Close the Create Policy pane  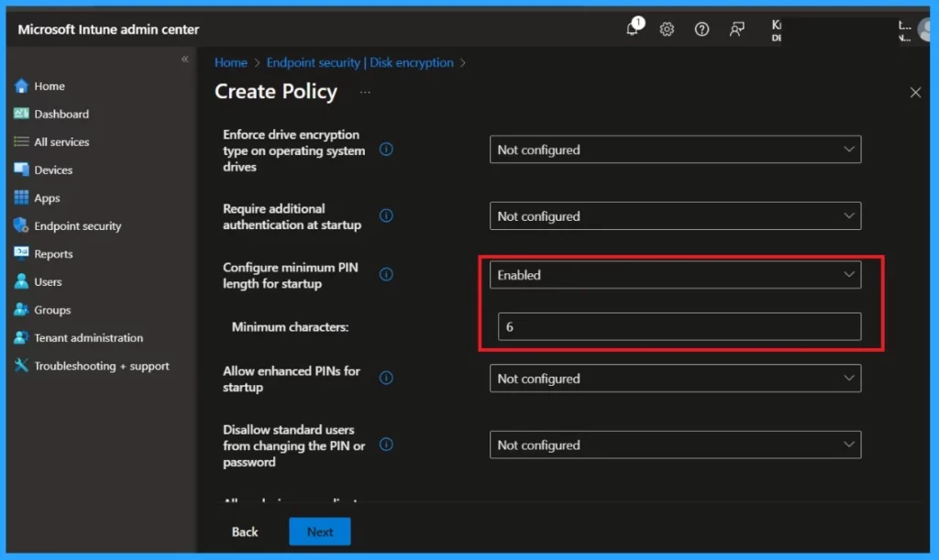tap(915, 93)
